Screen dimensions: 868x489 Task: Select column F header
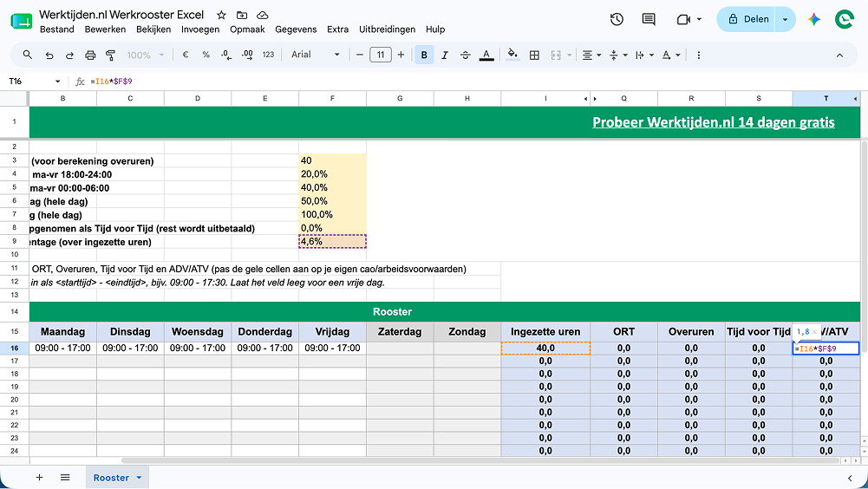pos(332,99)
